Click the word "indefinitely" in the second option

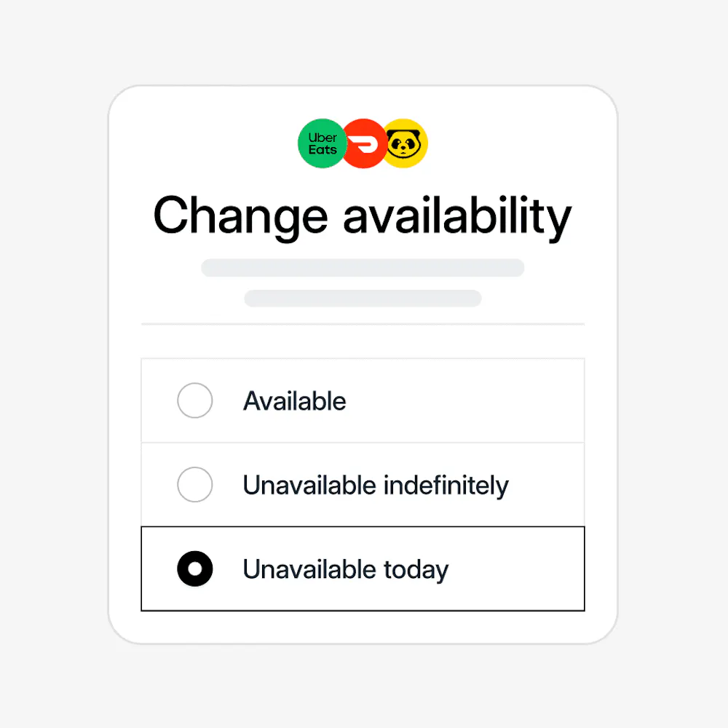pyautogui.click(x=443, y=486)
